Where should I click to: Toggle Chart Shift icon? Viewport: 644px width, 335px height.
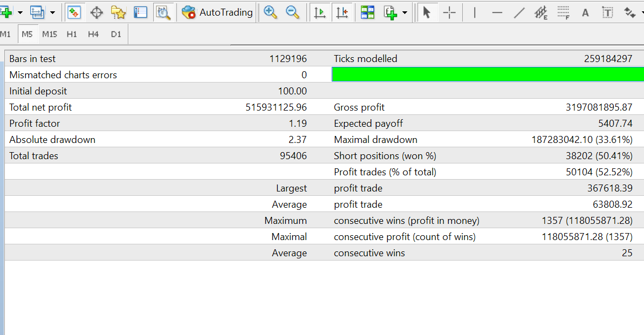click(x=342, y=12)
